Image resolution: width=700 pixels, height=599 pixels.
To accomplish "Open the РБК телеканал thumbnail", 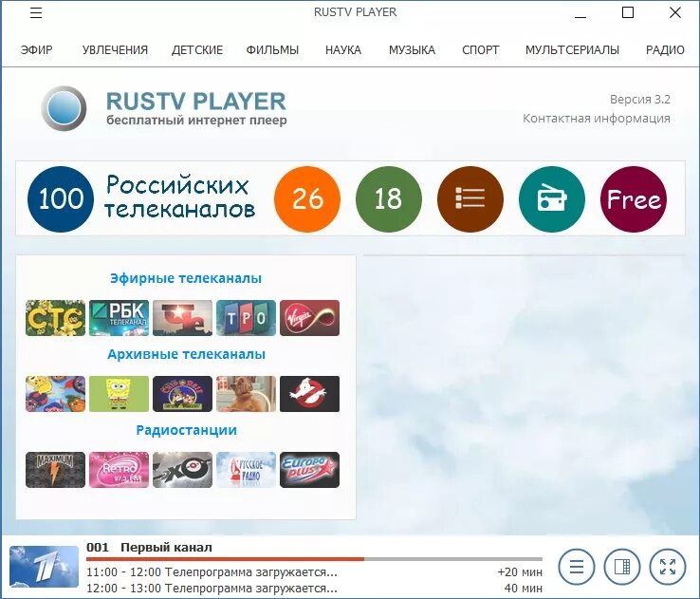I will point(119,318).
